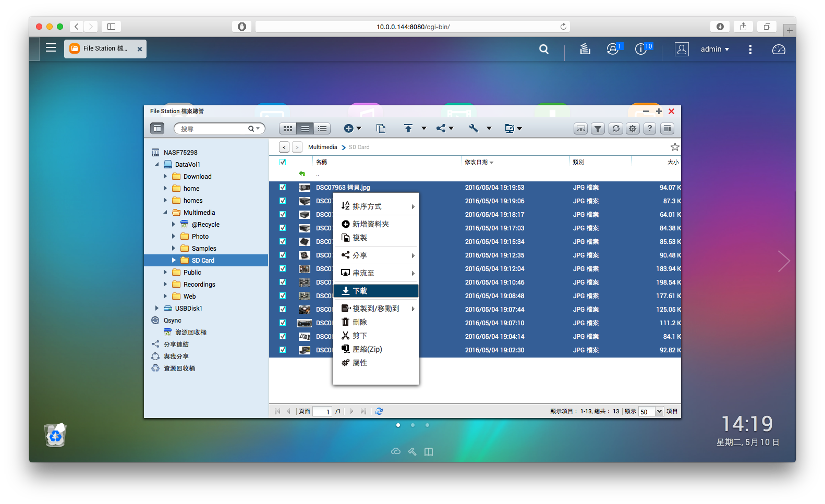
Task: Click the tools wrench toolbar icon
Action: (474, 128)
